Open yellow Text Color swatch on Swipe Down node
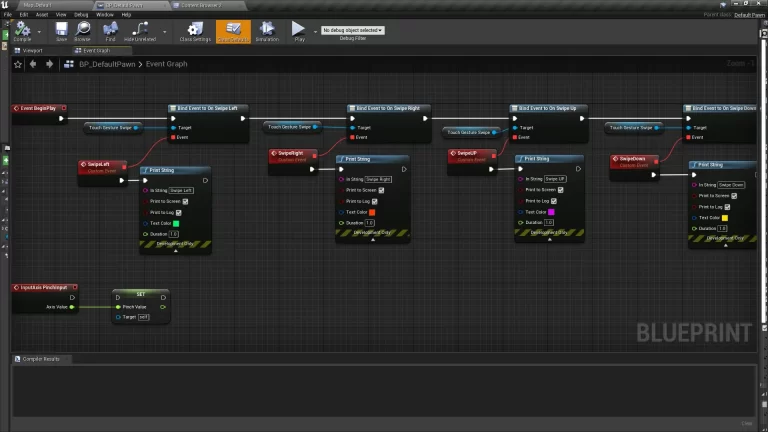 (725, 217)
